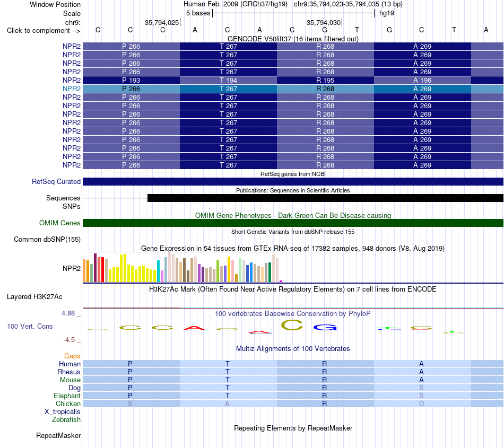The image size is (504, 448).
Task: Click T 267 in highlighted light-blue row
Action: 228,89
